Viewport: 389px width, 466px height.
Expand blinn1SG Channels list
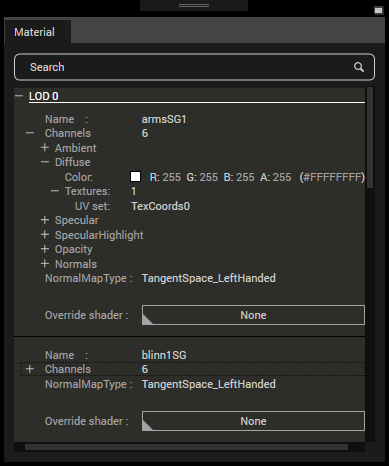click(x=30, y=369)
